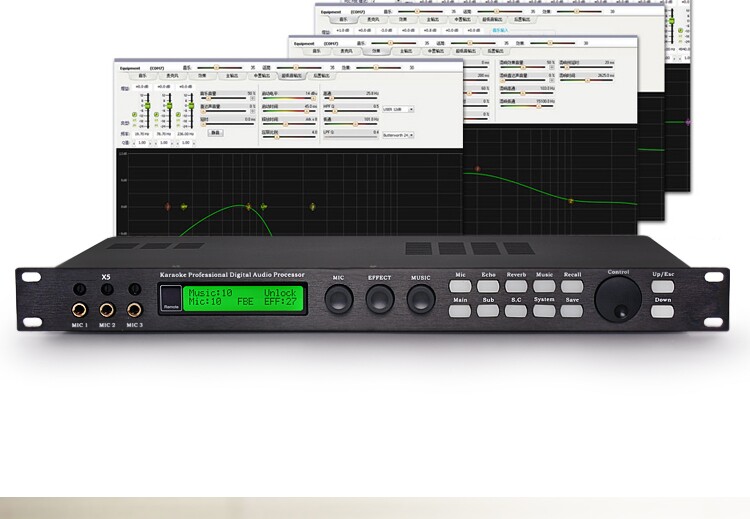Click the 延时 0.0 ms delay slider
This screenshot has width=750, height=519.
(228, 124)
